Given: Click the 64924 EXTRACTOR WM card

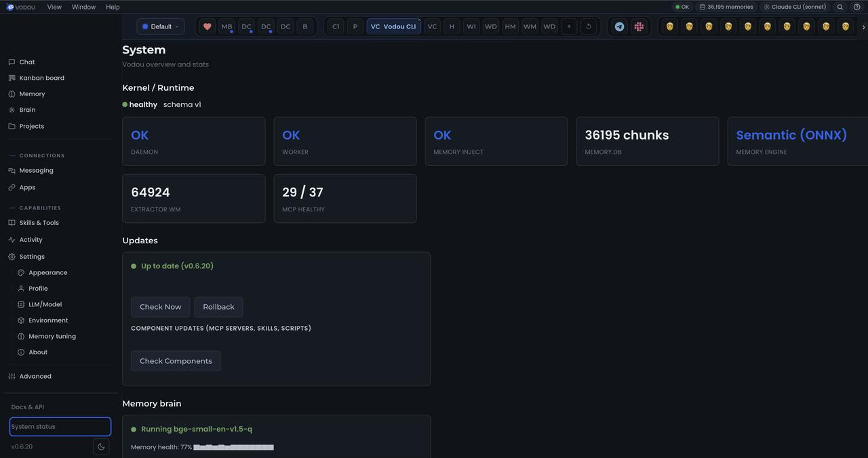Looking at the screenshot, I should point(193,199).
